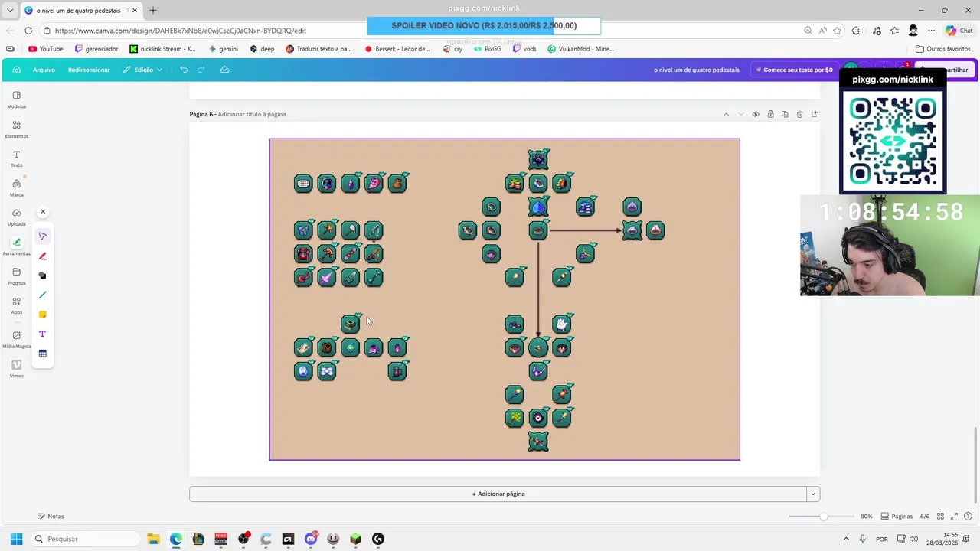Move page 6 up
This screenshot has width=980, height=551.
click(726, 114)
